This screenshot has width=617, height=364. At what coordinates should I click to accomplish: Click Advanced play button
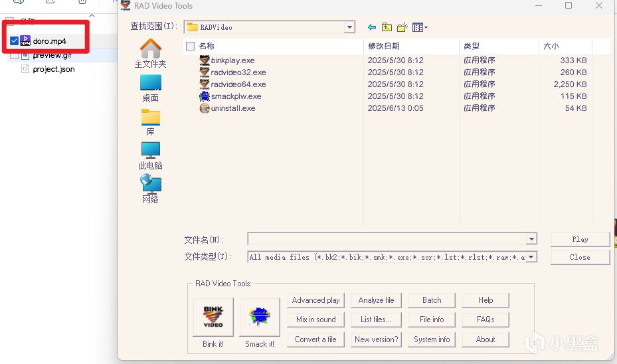tap(316, 300)
